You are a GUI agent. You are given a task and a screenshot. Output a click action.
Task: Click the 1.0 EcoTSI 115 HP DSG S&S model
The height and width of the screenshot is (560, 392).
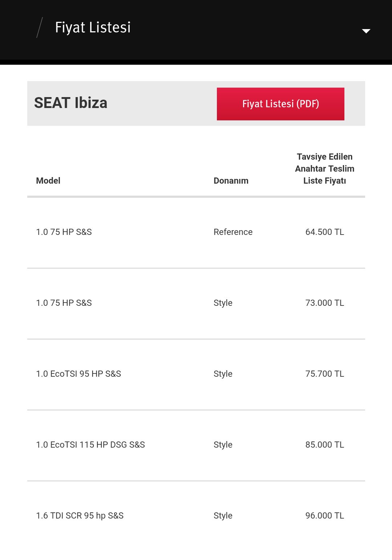tap(90, 445)
